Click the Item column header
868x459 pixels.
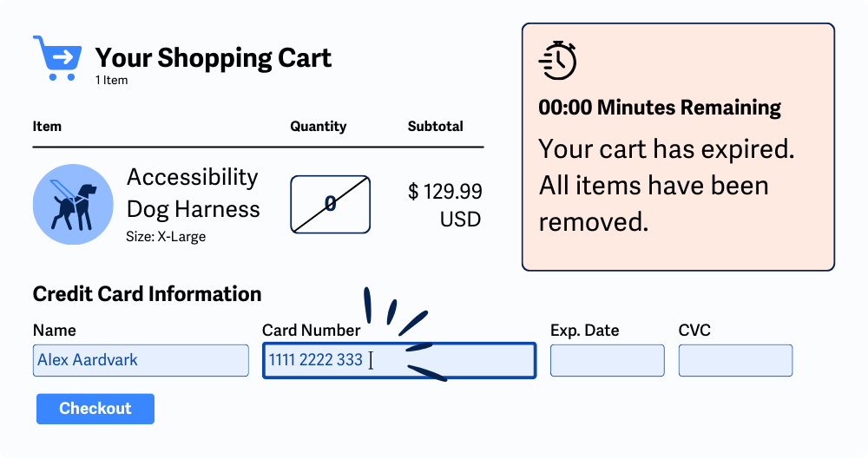[x=47, y=127]
